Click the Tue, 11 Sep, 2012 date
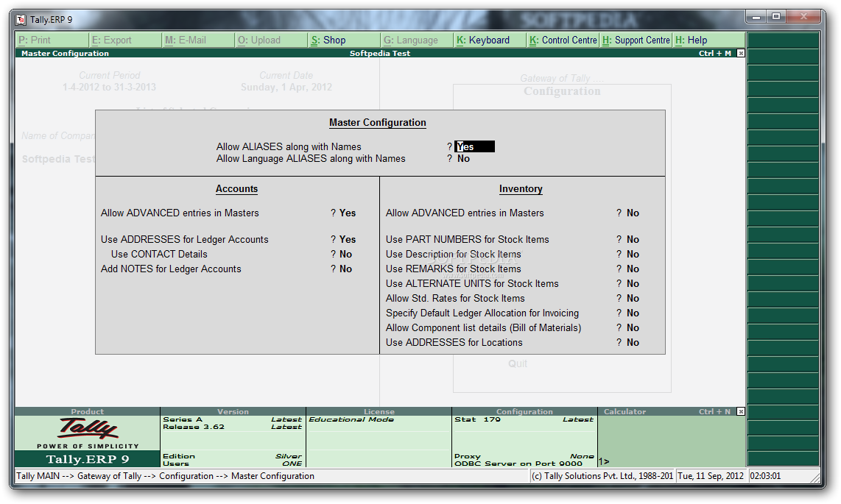 (x=711, y=476)
